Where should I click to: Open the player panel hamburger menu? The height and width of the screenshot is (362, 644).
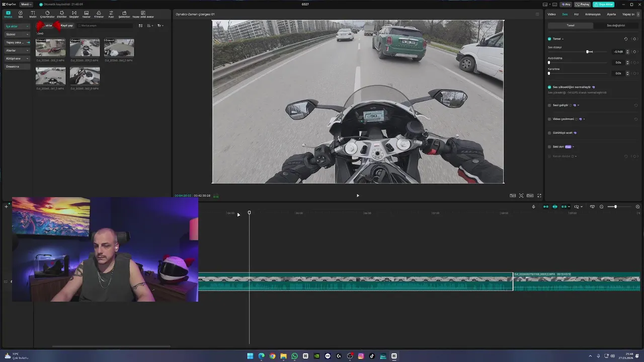point(537,14)
